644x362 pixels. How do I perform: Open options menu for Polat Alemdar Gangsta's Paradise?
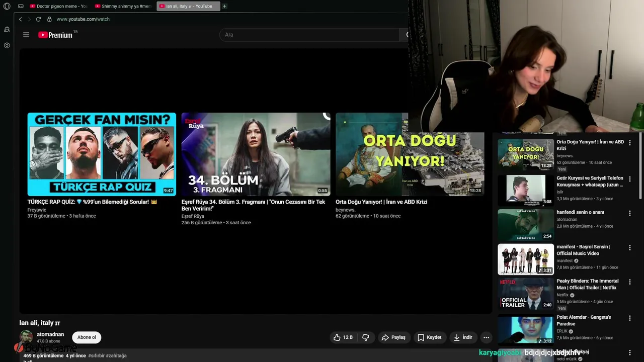pos(629,318)
